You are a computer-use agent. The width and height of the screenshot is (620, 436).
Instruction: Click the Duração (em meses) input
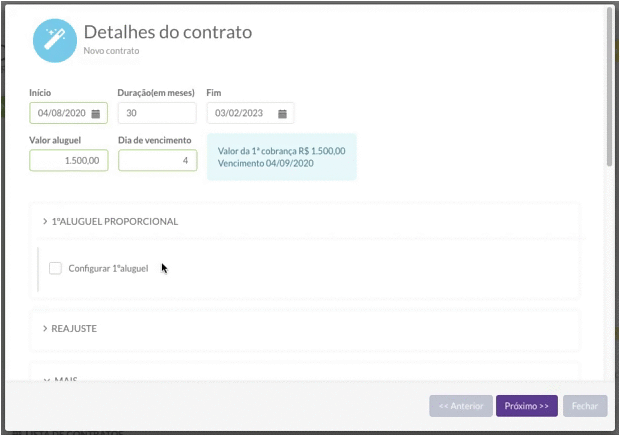[x=157, y=114]
